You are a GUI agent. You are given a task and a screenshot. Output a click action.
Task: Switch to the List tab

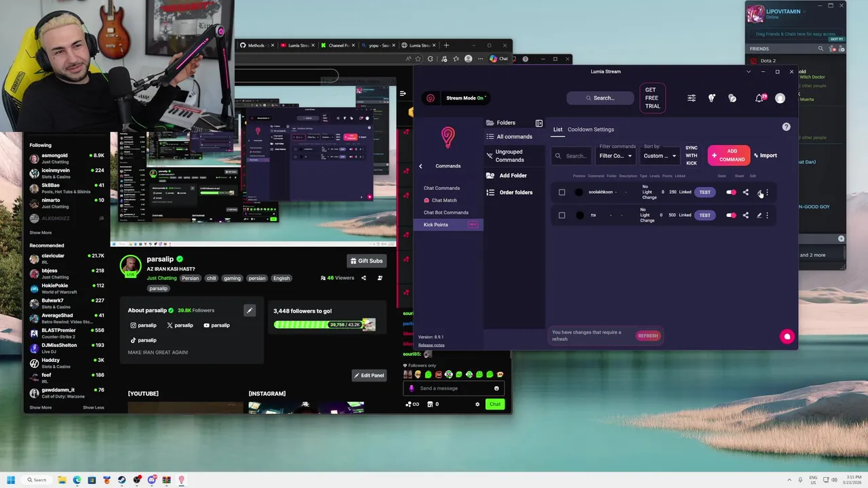557,129
